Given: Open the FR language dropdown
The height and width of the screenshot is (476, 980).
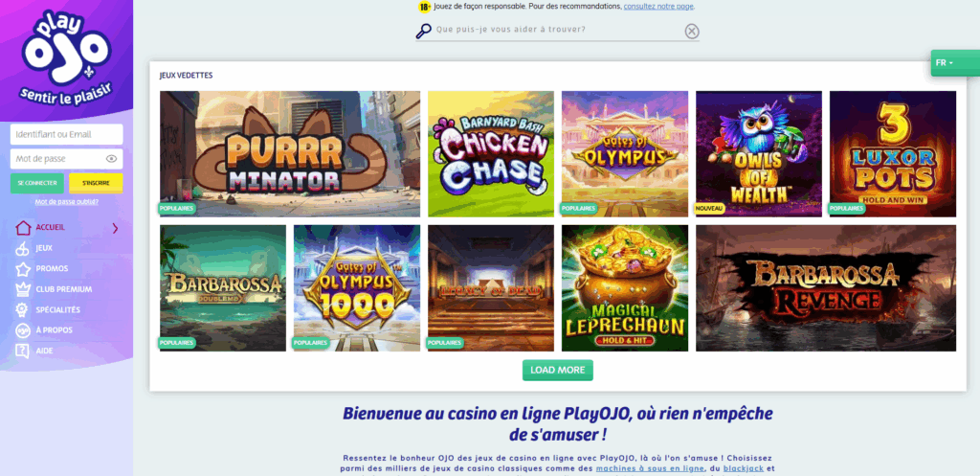Looking at the screenshot, I should click(x=945, y=63).
